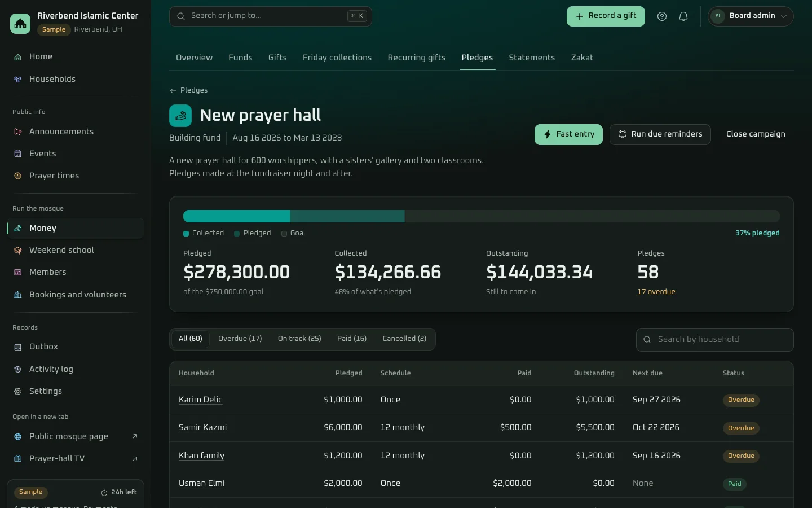
Task: Open the notifications bell
Action: (x=683, y=16)
